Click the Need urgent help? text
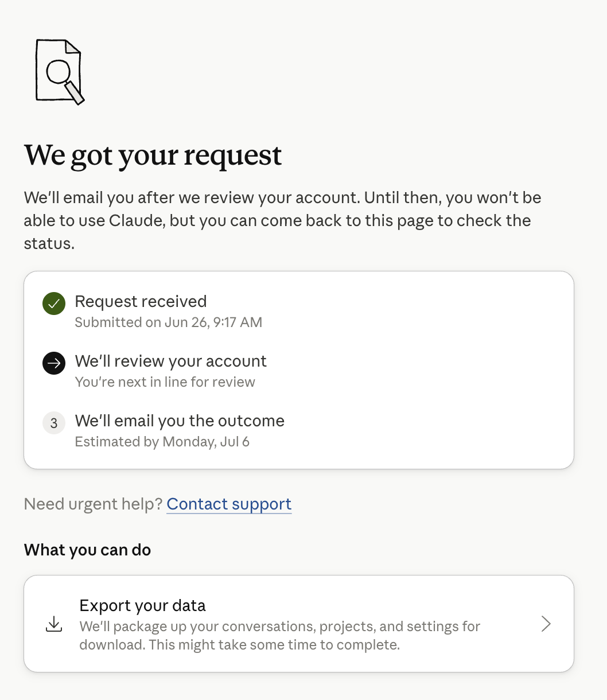 pyautogui.click(x=94, y=504)
